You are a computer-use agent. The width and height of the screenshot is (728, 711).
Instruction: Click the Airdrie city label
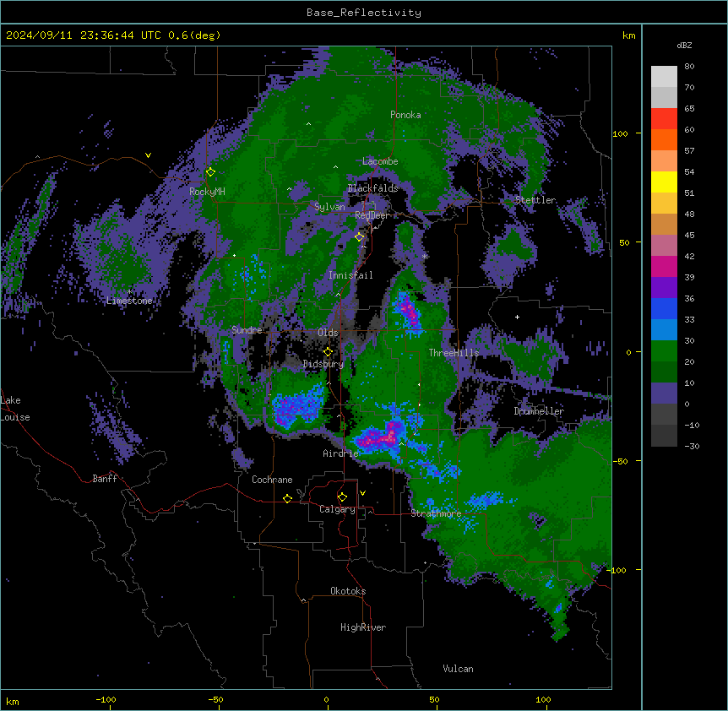coord(341,453)
